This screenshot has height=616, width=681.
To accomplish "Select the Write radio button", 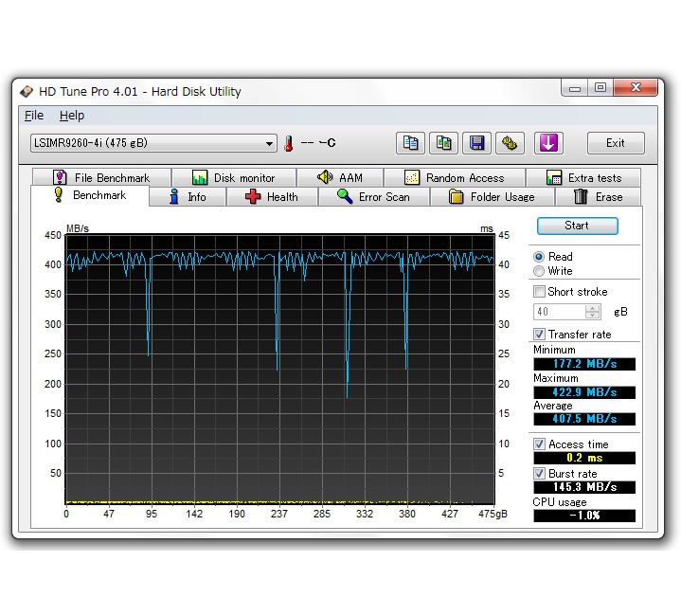I will point(539,271).
